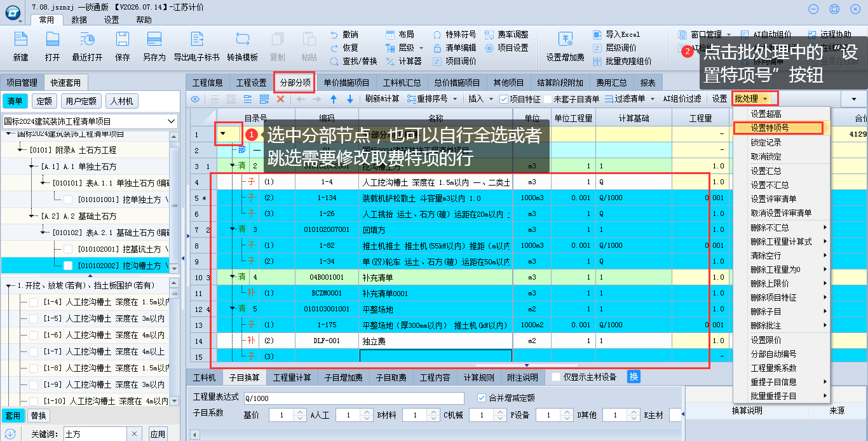Click 批量克隆组价 batch clone icon
Image resolution: width=868 pixels, height=441 pixels.
597,61
